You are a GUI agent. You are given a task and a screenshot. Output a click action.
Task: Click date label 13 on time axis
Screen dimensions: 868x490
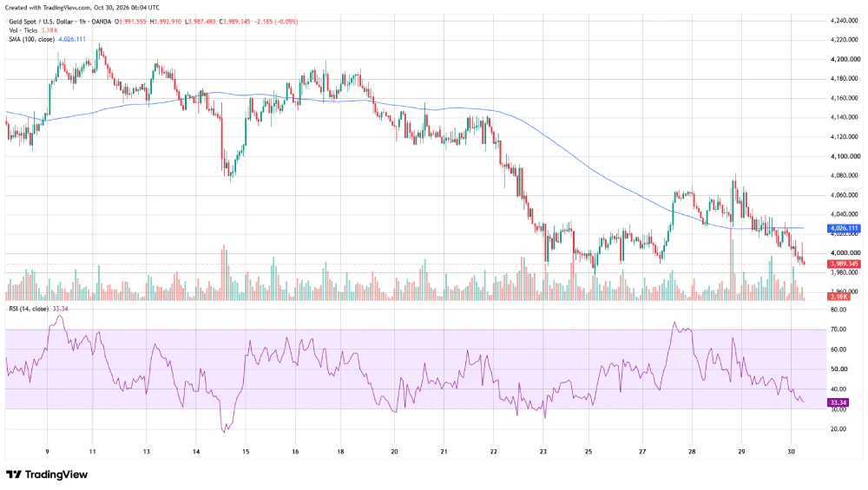[146, 451]
